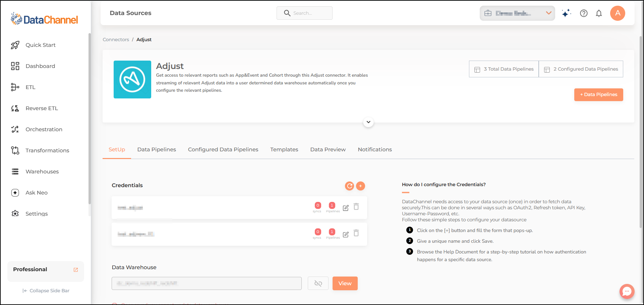The width and height of the screenshot is (644, 305).
Task: Click the 2 Configured Data Pipelines box
Action: click(x=581, y=69)
